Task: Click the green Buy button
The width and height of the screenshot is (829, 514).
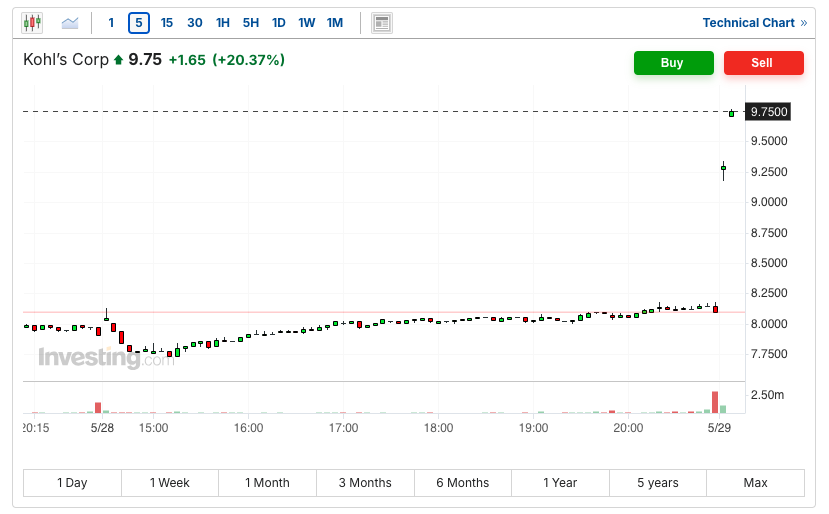Action: pyautogui.click(x=674, y=63)
